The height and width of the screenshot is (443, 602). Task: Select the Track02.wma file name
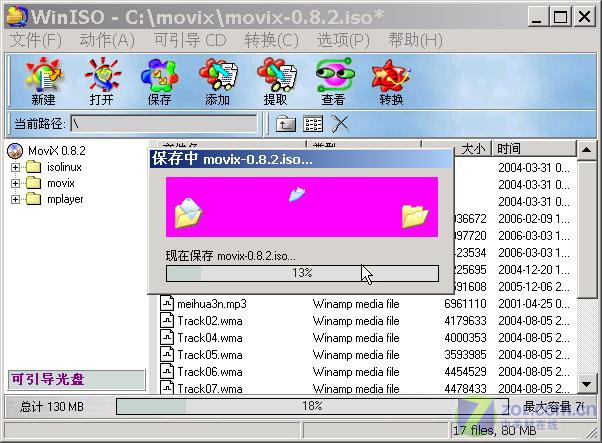point(210,321)
